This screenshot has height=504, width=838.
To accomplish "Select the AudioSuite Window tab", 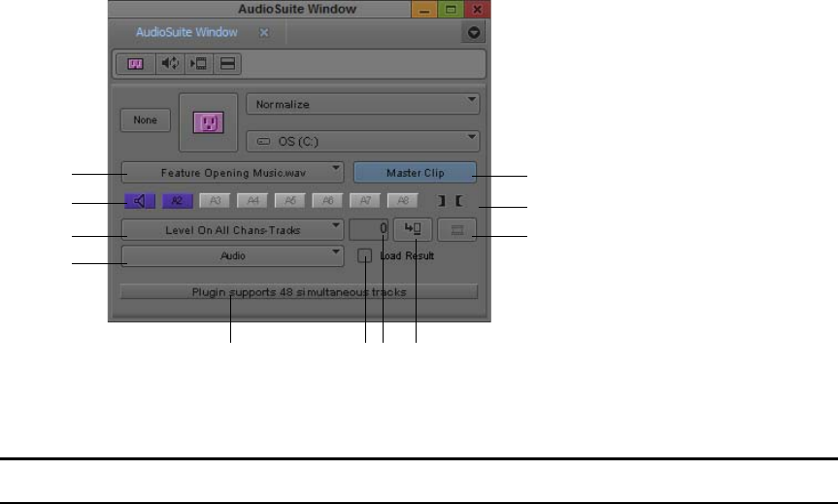I will pos(186,32).
